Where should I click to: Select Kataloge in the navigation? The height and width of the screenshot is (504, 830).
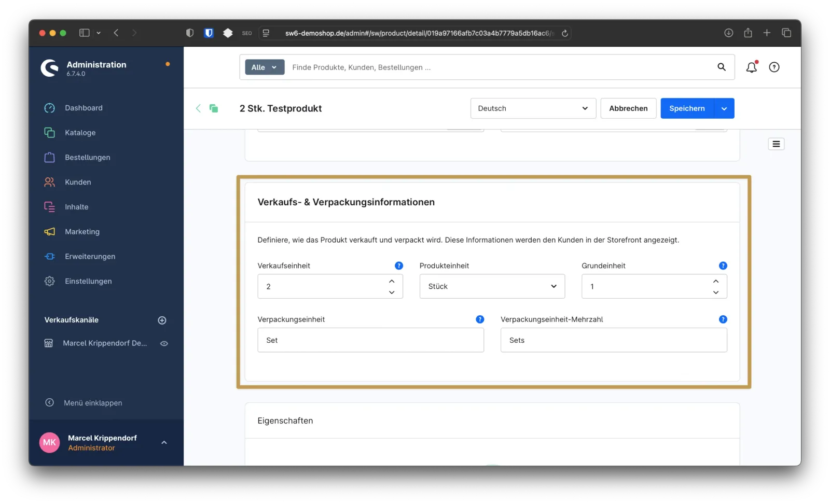(80, 132)
